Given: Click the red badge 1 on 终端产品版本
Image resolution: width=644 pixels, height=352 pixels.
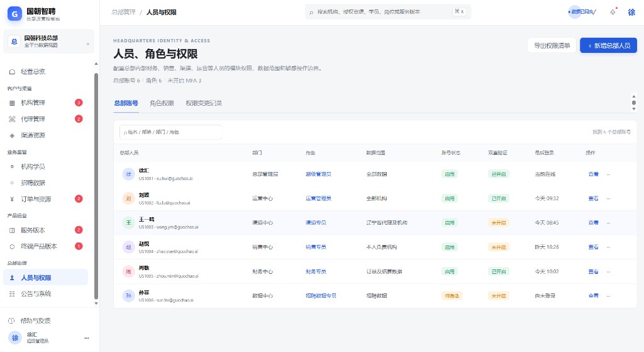Looking at the screenshot, I should 79,246.
